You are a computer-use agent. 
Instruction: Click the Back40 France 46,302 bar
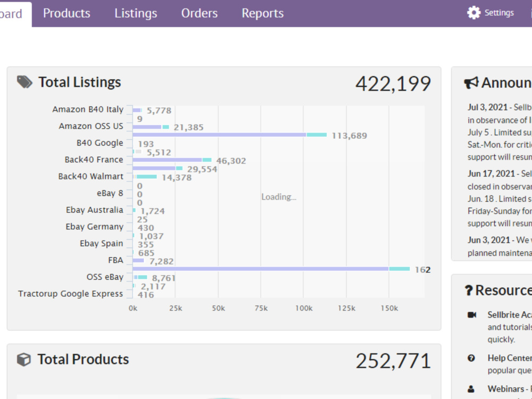[x=172, y=160]
